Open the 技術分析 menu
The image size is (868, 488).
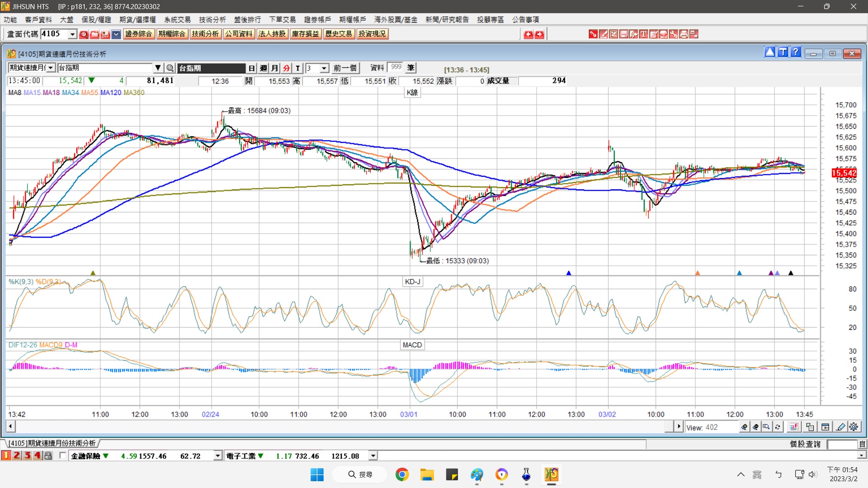tap(212, 19)
